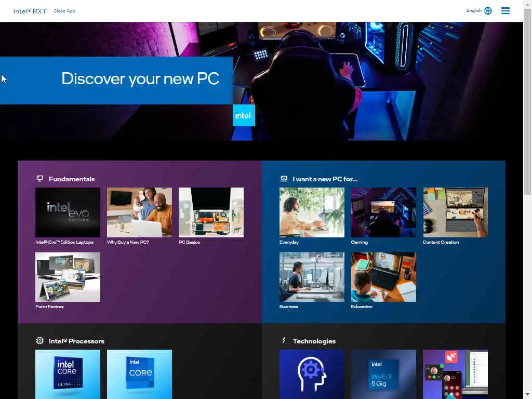Click the Form Factors caption
Image resolution: width=532 pixels, height=399 pixels.
click(x=49, y=307)
